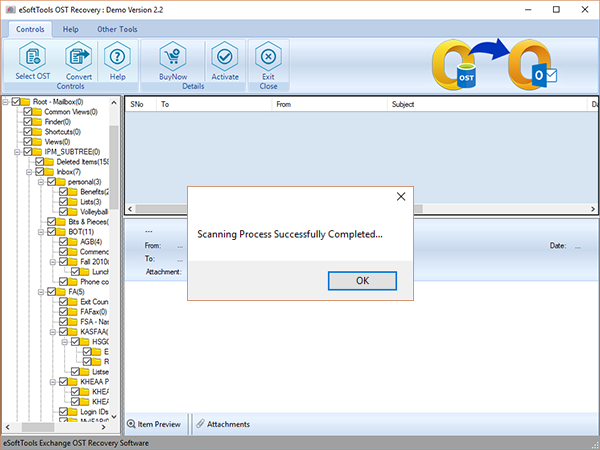Toggle the Views folder checkbox
This screenshot has width=600, height=450.
click(x=28, y=142)
